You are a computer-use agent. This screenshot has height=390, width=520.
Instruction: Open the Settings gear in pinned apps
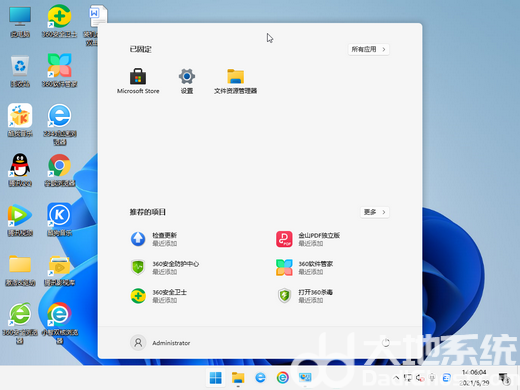[x=187, y=81]
